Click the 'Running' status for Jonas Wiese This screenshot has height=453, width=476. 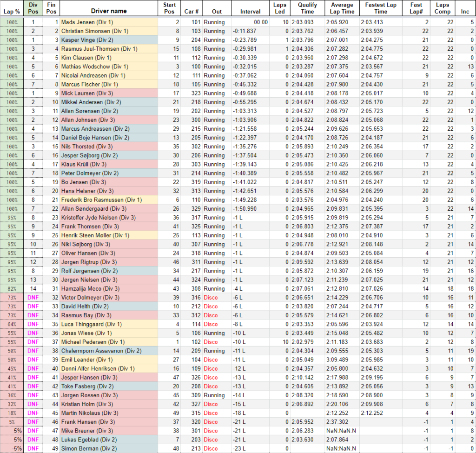214,333
